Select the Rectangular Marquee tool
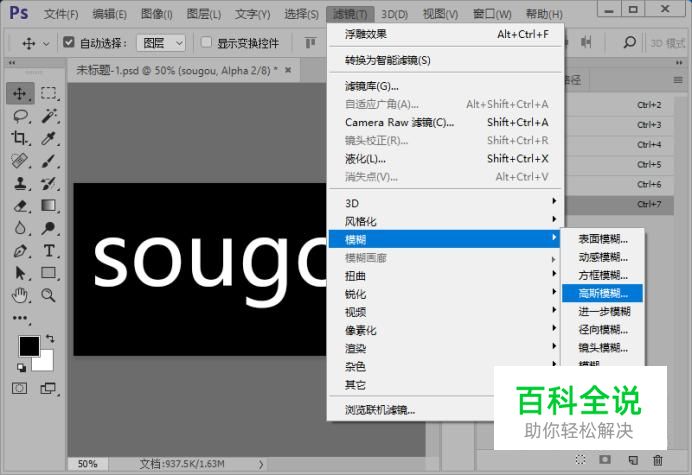This screenshot has width=692, height=475. coord(49,94)
